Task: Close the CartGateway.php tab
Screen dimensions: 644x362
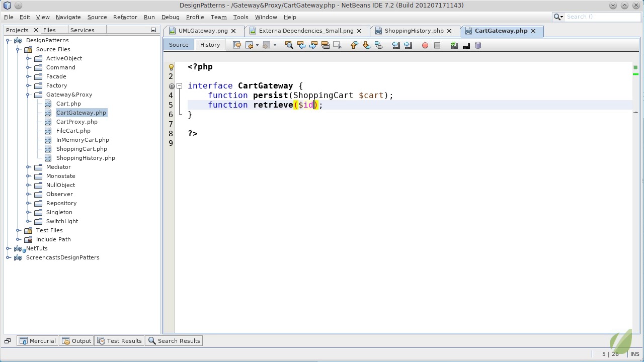Action: pyautogui.click(x=533, y=31)
